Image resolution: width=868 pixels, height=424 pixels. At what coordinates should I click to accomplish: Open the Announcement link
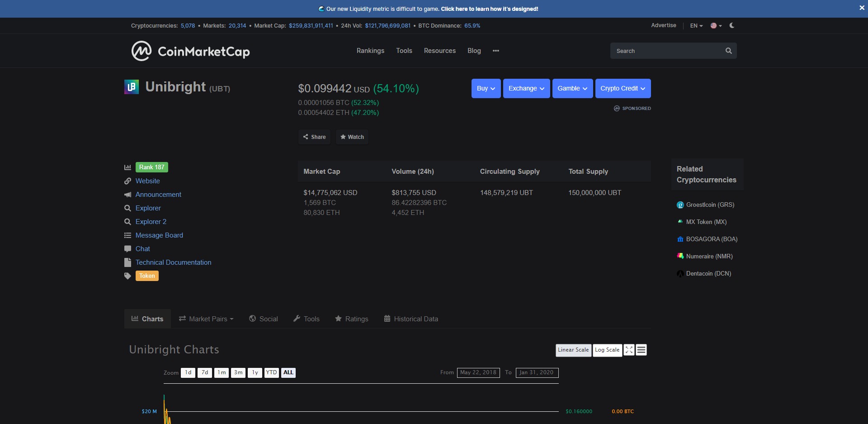[158, 195]
